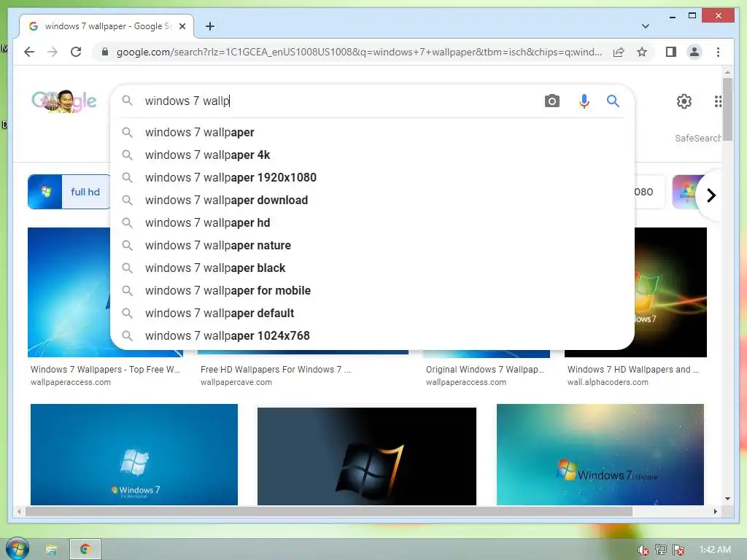Bookmark this page with star icon
Image resolution: width=747 pixels, height=560 pixels.
642,52
